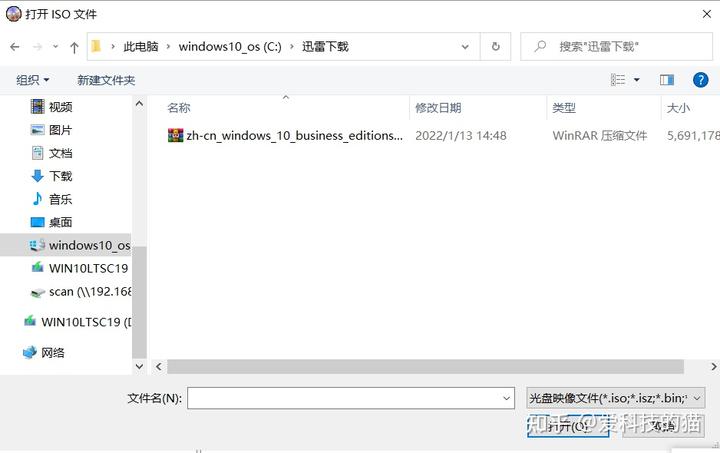
Task: Go forward with the right arrow
Action: 38,47
